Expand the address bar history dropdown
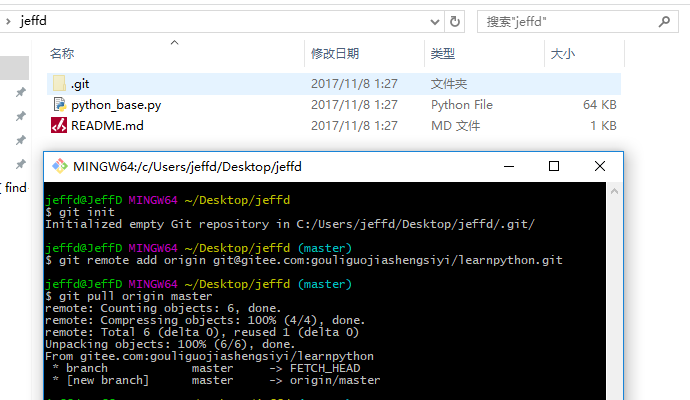 pyautogui.click(x=435, y=22)
